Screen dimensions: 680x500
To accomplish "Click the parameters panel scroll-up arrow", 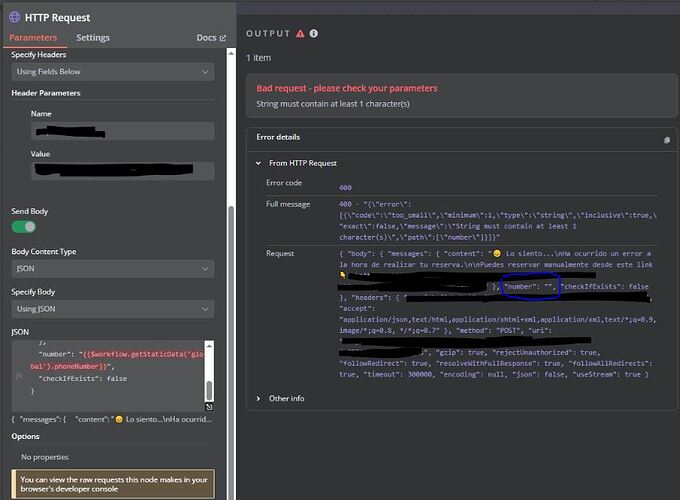I will coord(231,53).
